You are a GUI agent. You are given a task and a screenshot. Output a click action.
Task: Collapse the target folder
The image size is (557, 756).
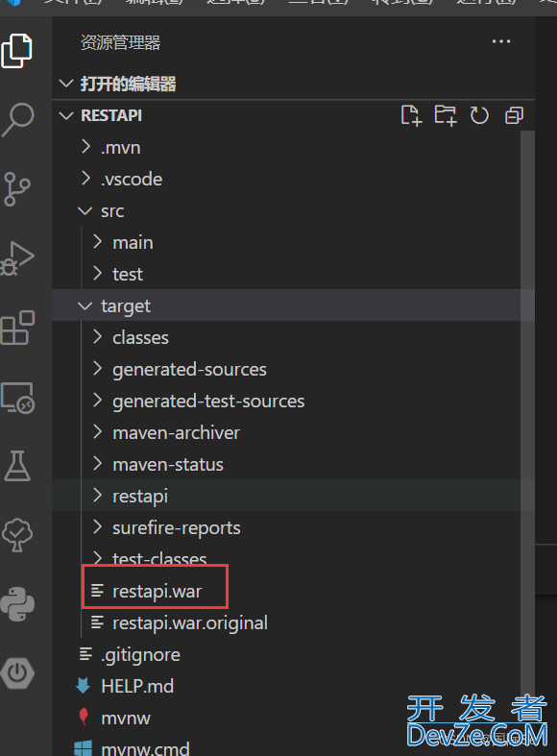coord(85,305)
